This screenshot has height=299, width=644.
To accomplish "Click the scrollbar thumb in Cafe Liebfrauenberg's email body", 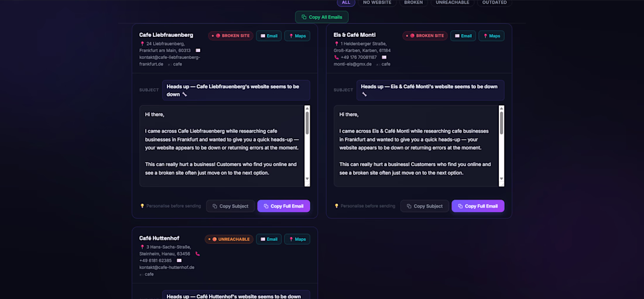I will tap(307, 123).
